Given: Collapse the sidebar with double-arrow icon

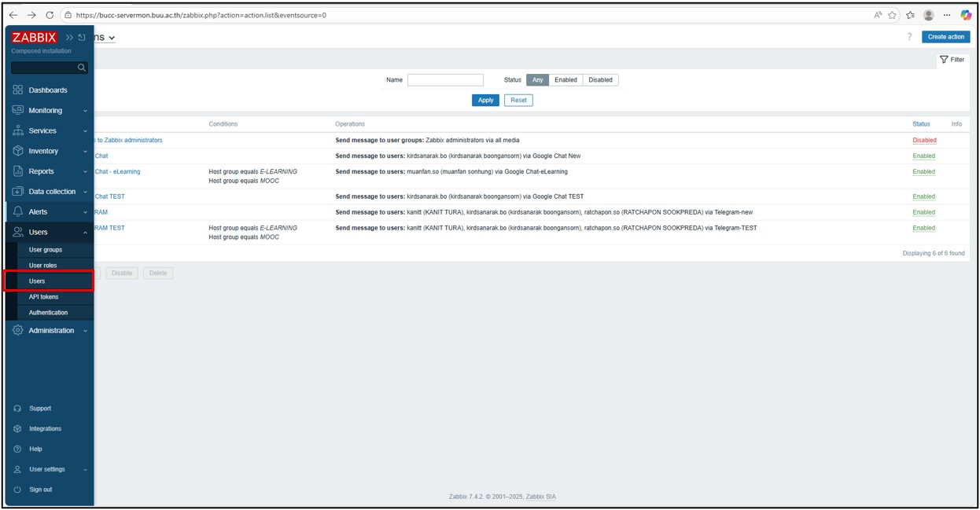Looking at the screenshot, I should (69, 37).
